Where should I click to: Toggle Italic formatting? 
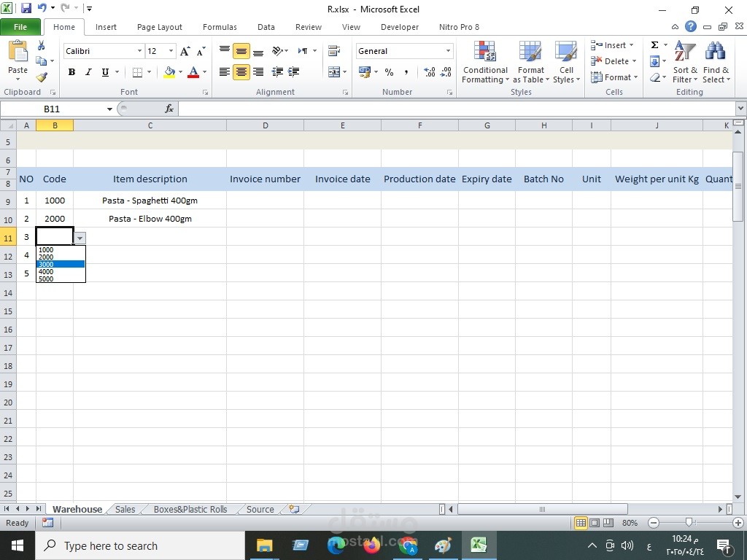(x=88, y=72)
